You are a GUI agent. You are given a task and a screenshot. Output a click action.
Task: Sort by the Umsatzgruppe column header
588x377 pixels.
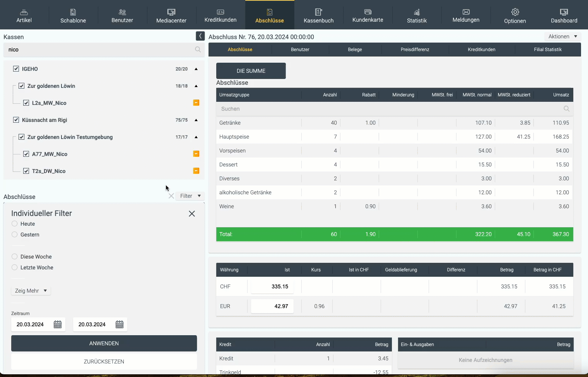[259, 95]
